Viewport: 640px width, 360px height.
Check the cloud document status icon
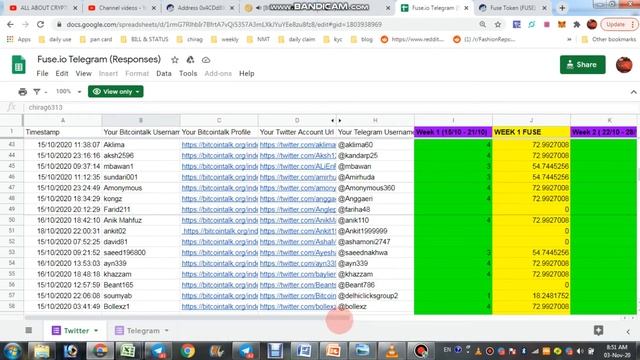click(x=206, y=60)
